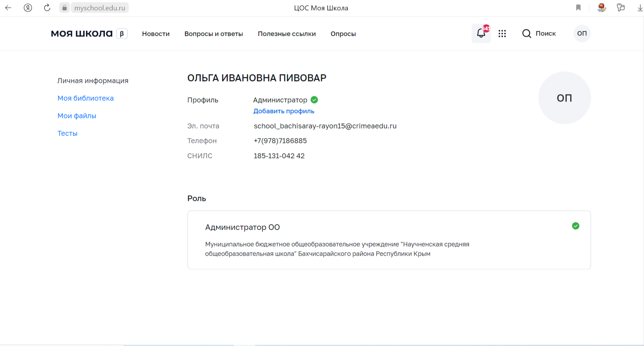Click the search magnifier icon
Image resolution: width=644 pixels, height=346 pixels.
(526, 33)
